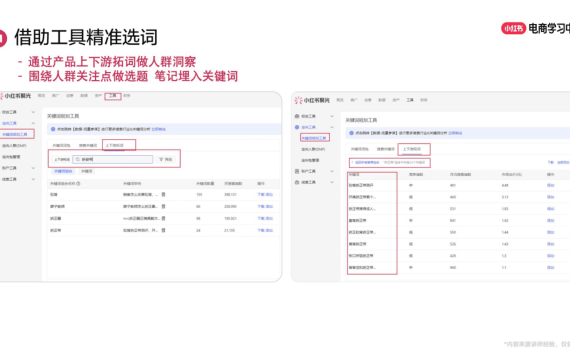
Task: Click info icon in right screenshot's blue banner
Action: [x=352, y=133]
